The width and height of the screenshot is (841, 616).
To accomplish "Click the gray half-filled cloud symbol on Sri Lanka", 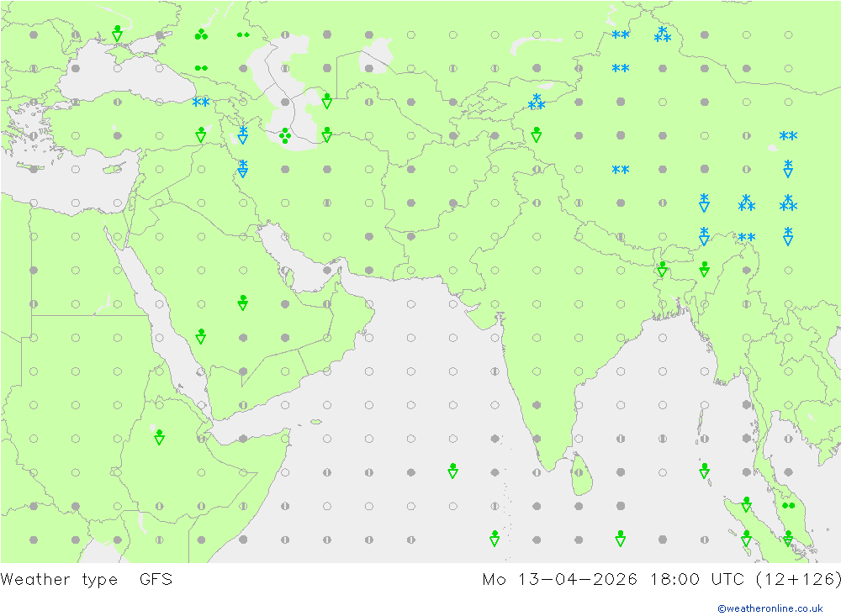I will click(579, 472).
